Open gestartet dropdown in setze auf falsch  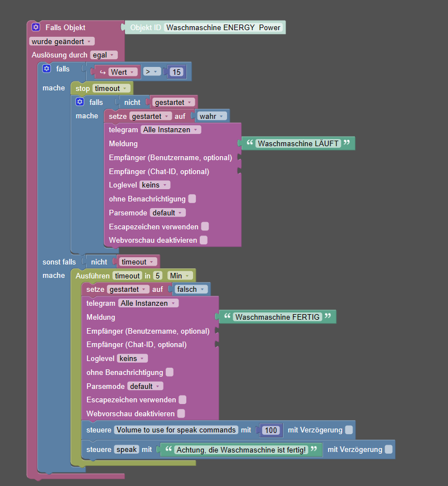(x=128, y=289)
